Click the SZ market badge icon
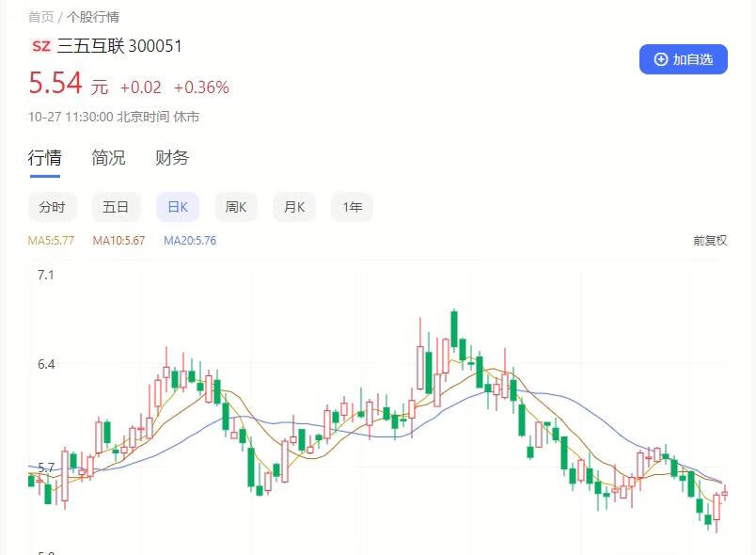The image size is (756, 555). coord(41,46)
